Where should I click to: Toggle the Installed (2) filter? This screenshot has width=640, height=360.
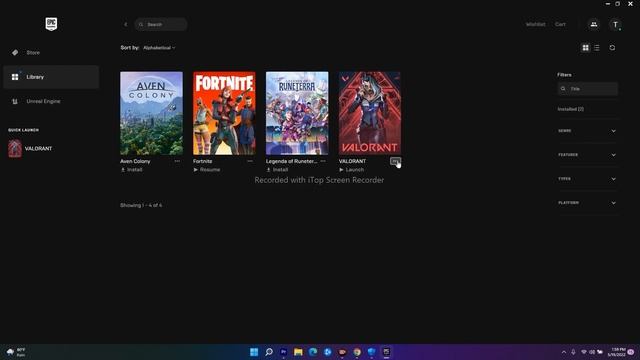[x=571, y=109]
